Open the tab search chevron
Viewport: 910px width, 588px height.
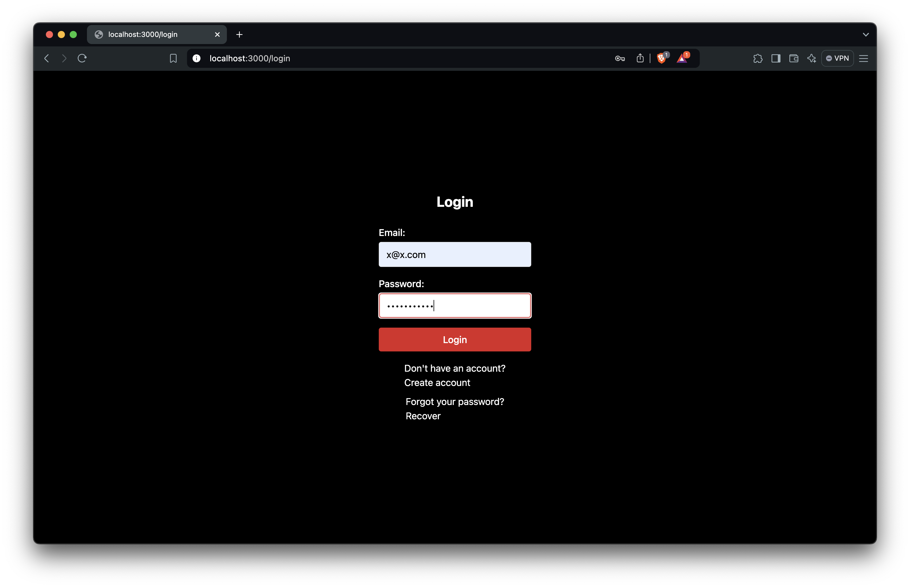point(866,34)
